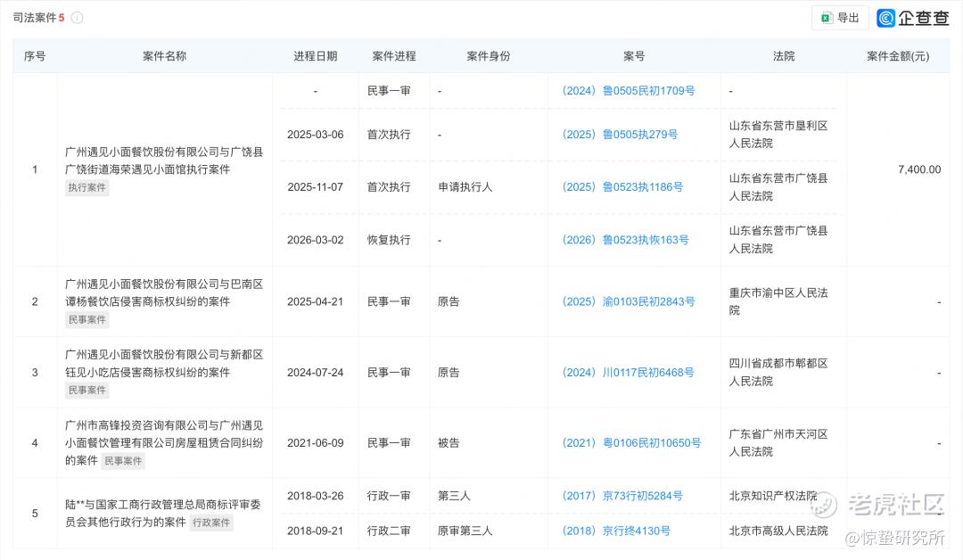Click the 案件金额(元) column header
Image resolution: width=963 pixels, height=560 pixels.
(898, 56)
